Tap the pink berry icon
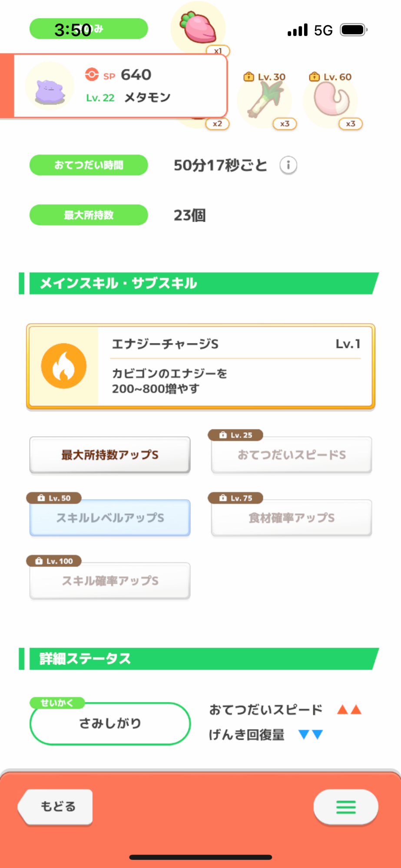The image size is (401, 868). click(199, 27)
